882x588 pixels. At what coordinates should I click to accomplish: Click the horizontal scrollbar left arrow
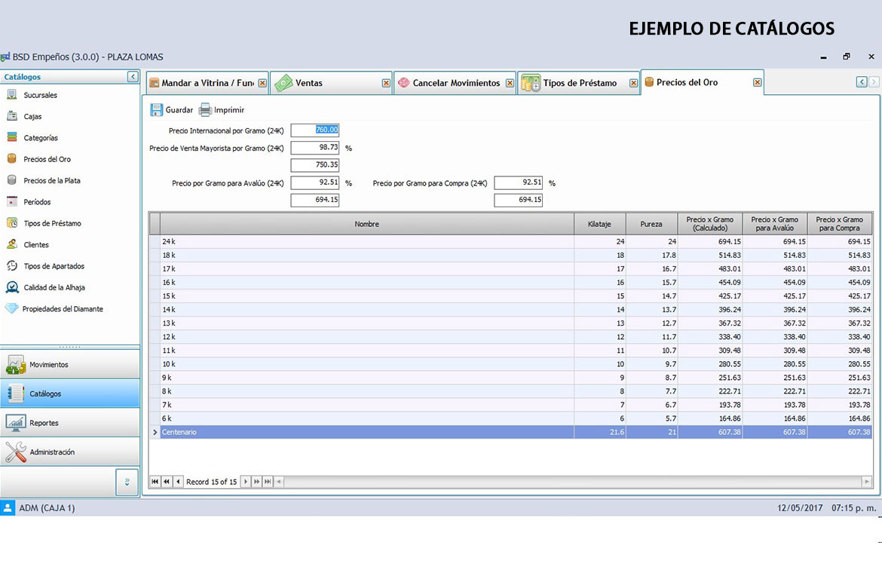tap(279, 482)
